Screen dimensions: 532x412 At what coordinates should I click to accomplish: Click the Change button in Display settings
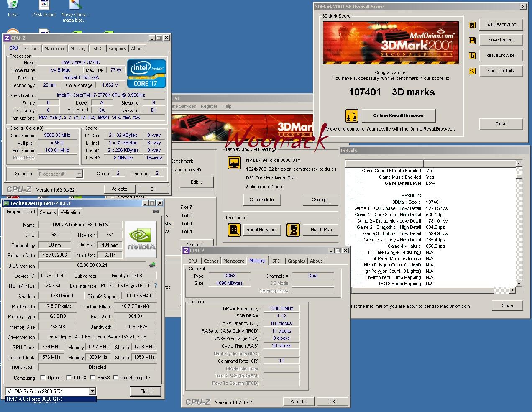321,200
